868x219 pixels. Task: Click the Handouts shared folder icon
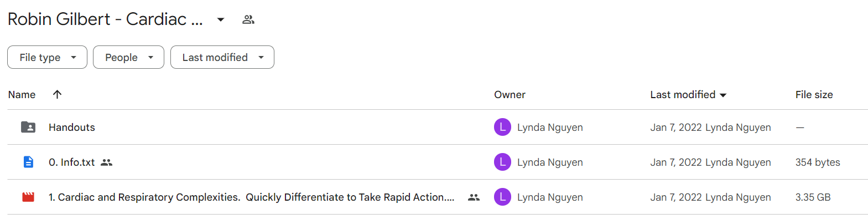[x=28, y=127]
